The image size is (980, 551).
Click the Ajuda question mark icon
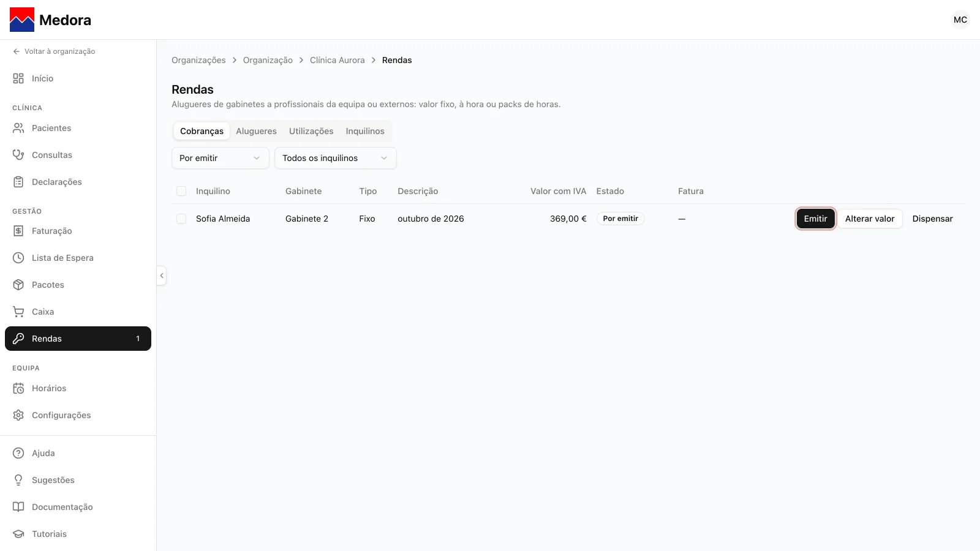pyautogui.click(x=18, y=453)
